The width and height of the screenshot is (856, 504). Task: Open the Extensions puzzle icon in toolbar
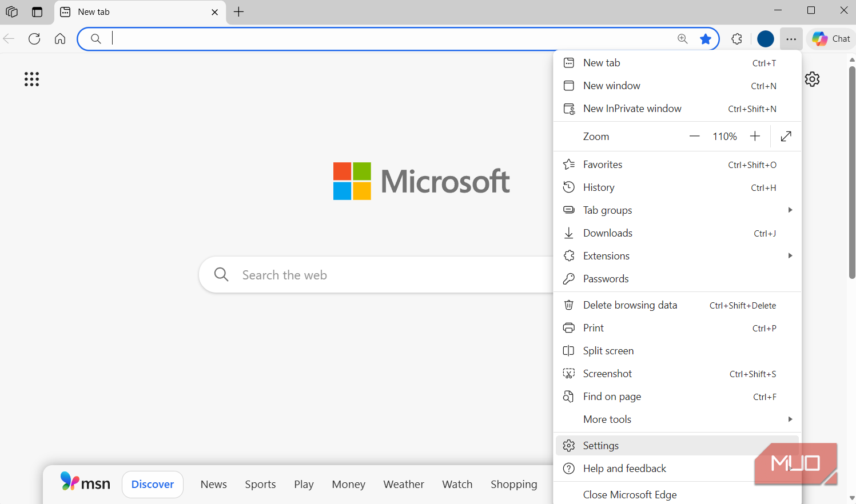click(737, 39)
